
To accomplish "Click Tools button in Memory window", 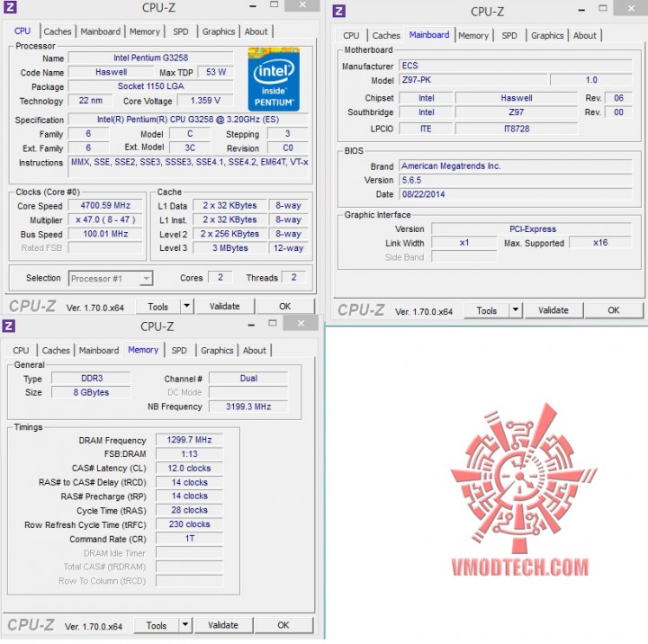I will tap(157, 625).
